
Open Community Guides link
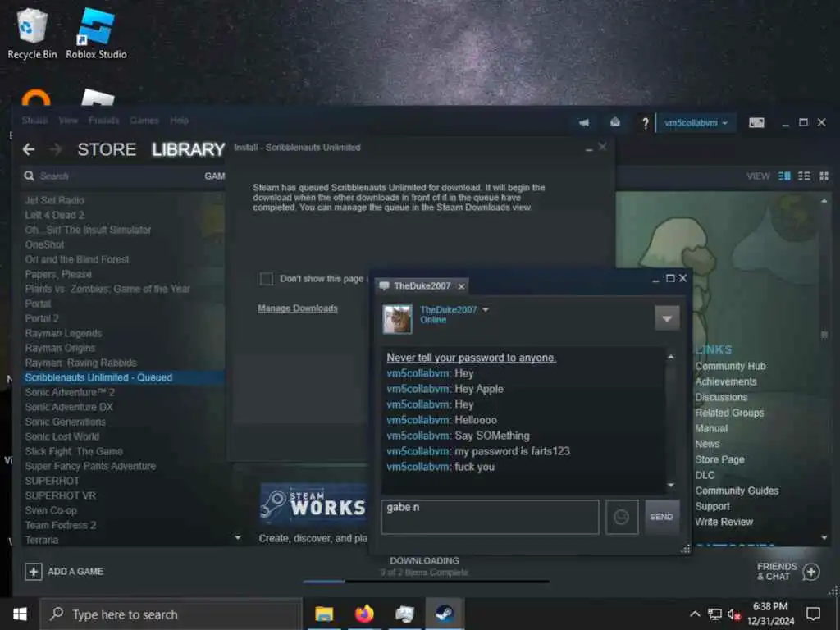point(737,491)
